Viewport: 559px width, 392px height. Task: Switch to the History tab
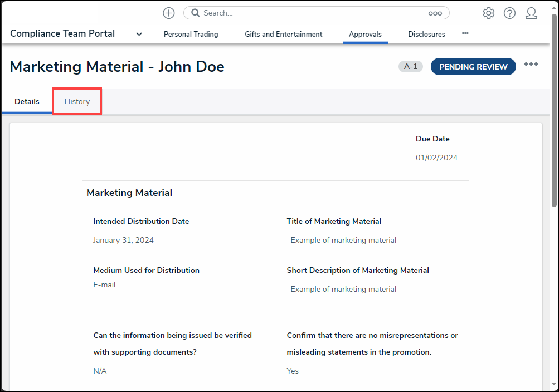click(x=77, y=101)
